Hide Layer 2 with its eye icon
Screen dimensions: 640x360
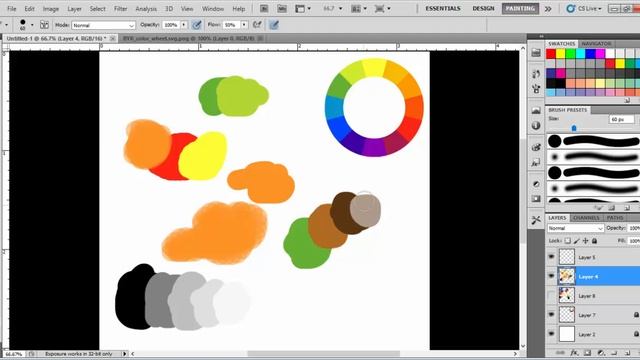[x=551, y=333]
